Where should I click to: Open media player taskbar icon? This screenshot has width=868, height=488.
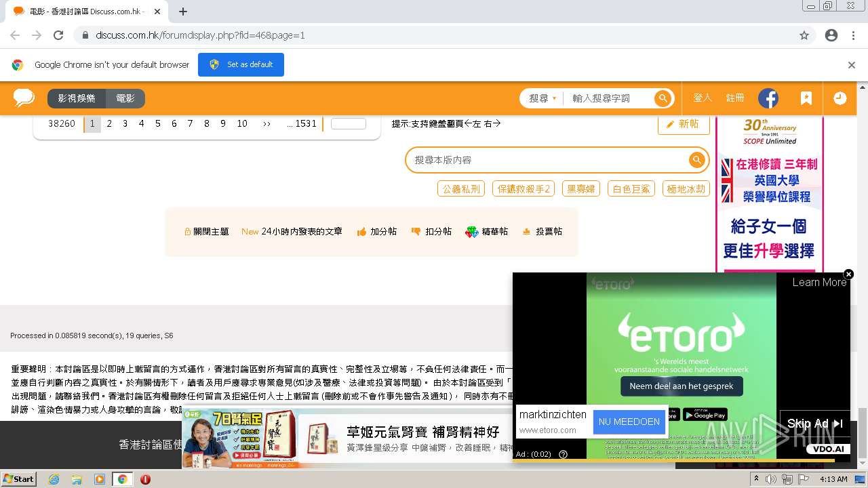(x=100, y=479)
